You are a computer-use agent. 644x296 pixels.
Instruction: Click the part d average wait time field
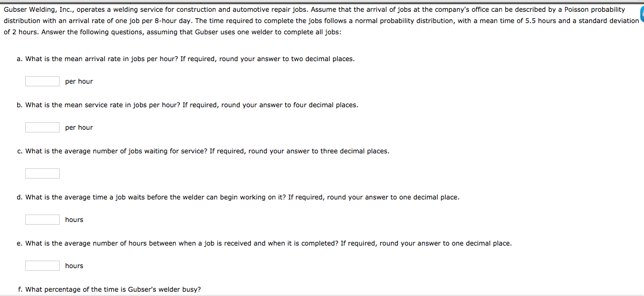point(42,220)
